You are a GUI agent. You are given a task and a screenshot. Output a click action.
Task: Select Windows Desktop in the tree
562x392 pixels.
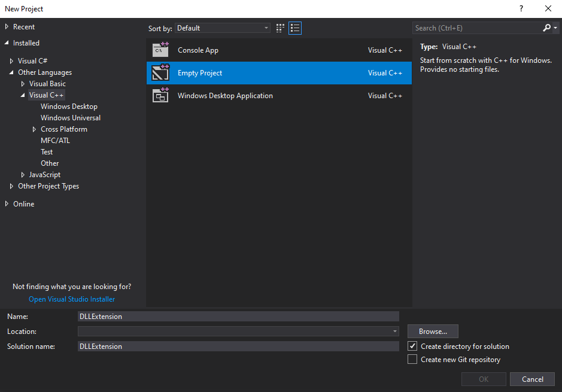click(x=69, y=107)
